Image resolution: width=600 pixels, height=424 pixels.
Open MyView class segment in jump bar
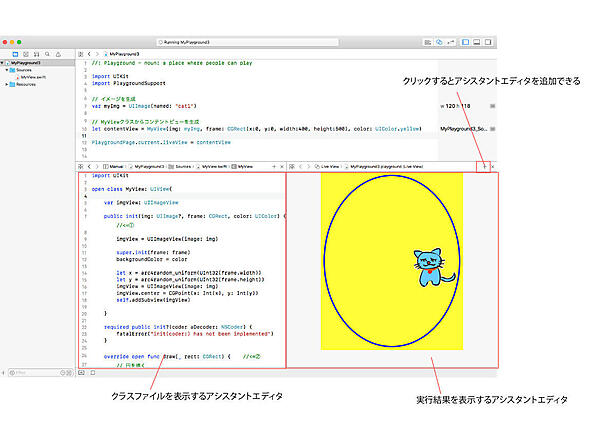243,166
